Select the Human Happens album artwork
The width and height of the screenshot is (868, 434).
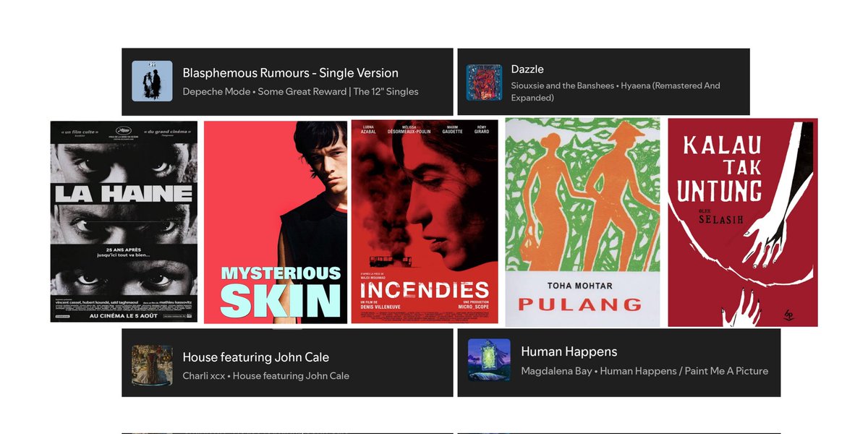tap(489, 359)
